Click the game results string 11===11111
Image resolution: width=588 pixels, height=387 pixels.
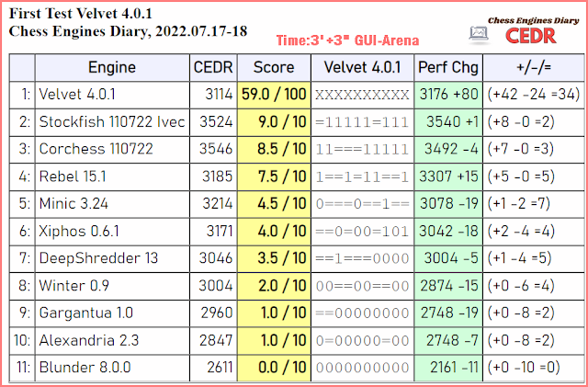[x=362, y=150]
